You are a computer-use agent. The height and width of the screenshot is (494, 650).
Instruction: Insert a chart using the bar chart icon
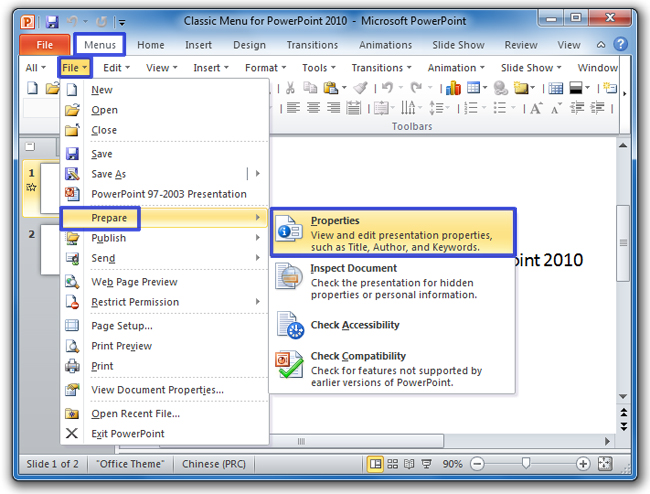[453, 88]
